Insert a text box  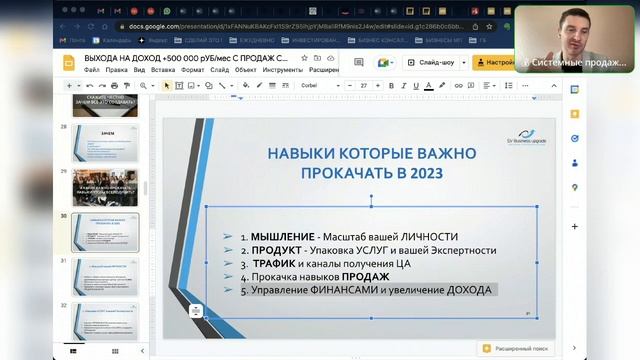[179, 85]
